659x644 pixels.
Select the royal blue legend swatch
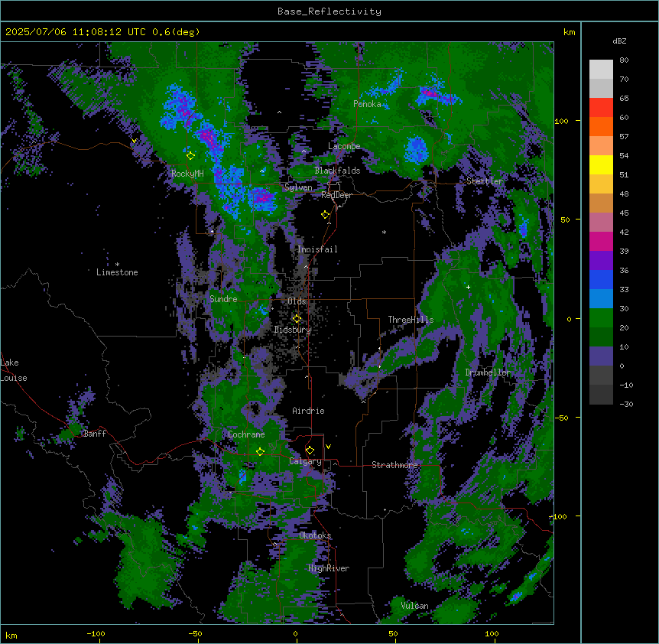[x=601, y=279]
